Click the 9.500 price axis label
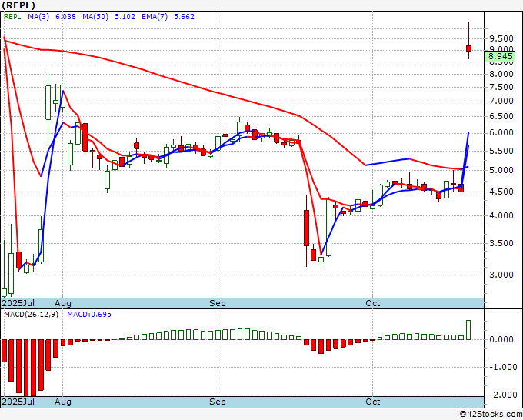 [501, 38]
